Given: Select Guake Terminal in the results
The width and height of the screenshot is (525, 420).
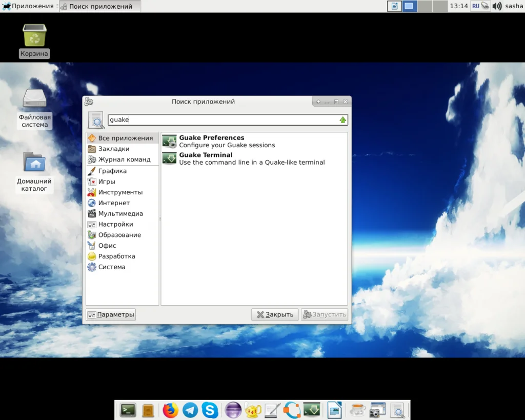Looking at the screenshot, I should click(x=206, y=155).
